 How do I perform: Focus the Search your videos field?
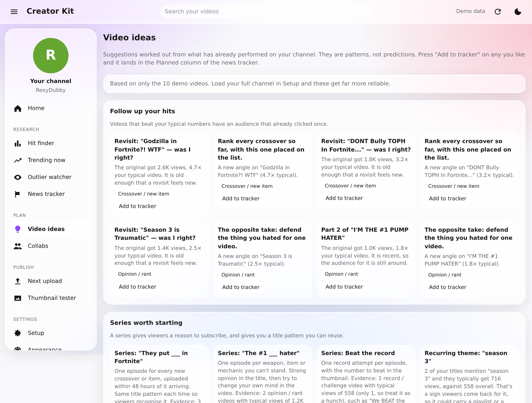[265, 12]
